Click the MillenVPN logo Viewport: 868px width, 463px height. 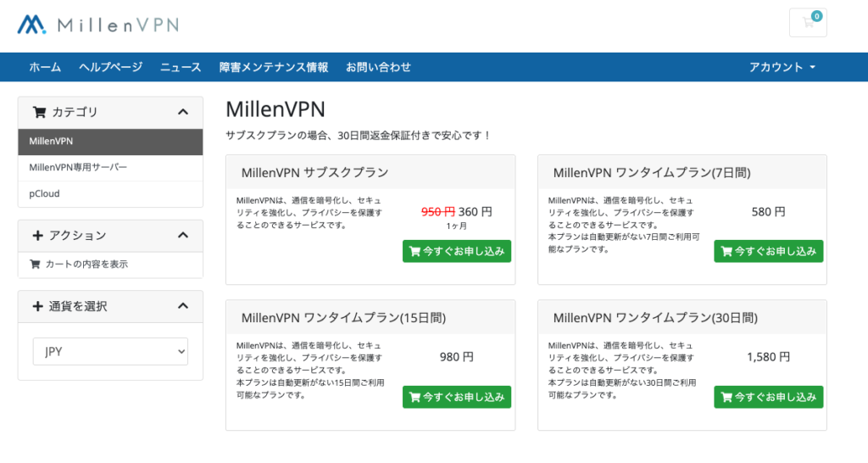(98, 25)
